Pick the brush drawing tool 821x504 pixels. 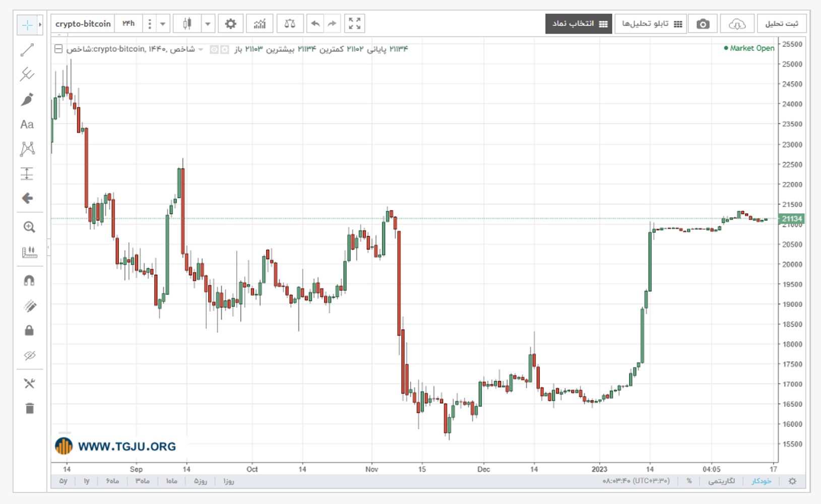click(27, 99)
